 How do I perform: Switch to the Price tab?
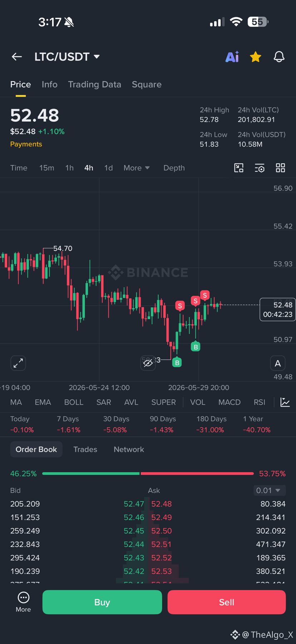coord(20,84)
